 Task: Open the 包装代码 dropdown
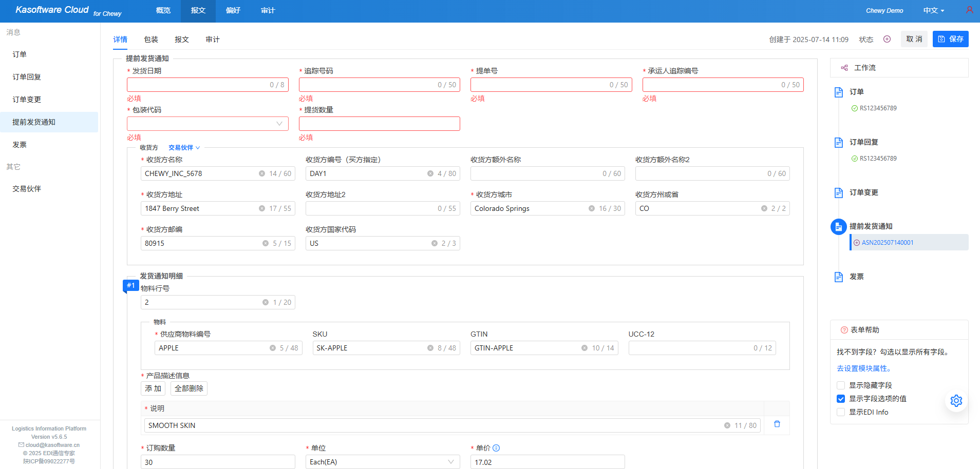(x=208, y=124)
